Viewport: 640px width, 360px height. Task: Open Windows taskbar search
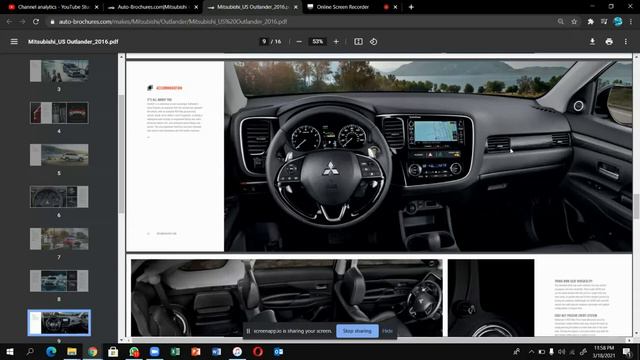[30, 351]
